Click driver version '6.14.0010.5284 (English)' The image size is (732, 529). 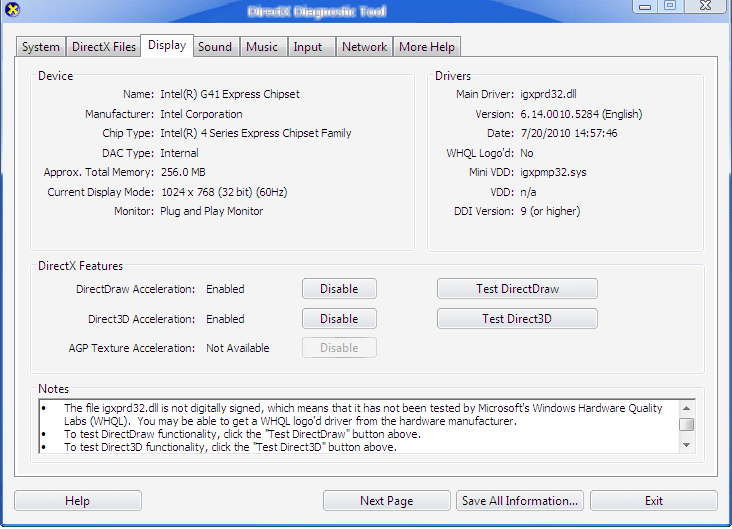pyautogui.click(x=581, y=114)
